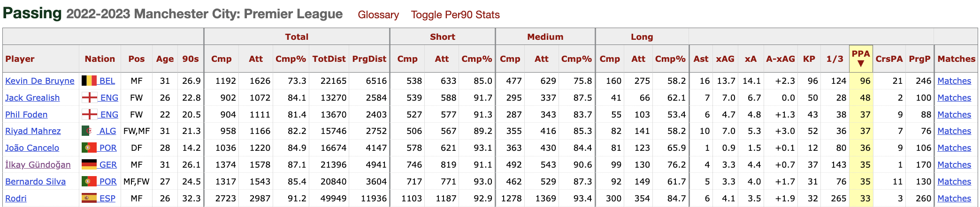Click Spain flag icon next to ESP
The height and width of the screenshot is (207, 980).
pyautogui.click(x=89, y=198)
